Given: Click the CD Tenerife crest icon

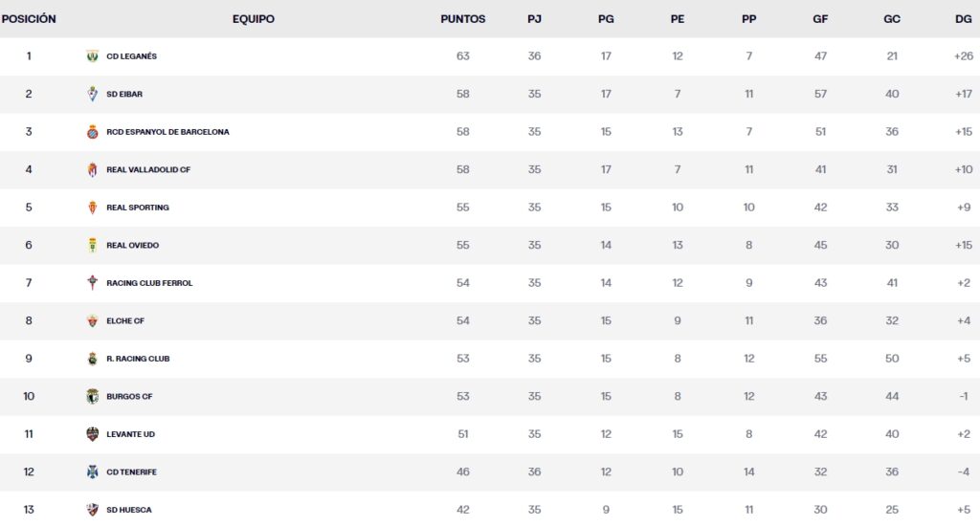Looking at the screenshot, I should tap(93, 472).
